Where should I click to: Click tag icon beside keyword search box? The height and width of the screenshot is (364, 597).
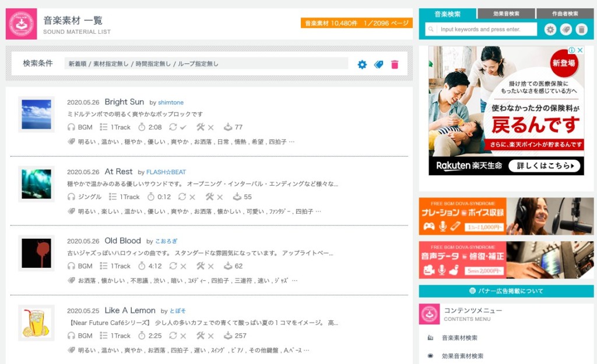pyautogui.click(x=566, y=29)
